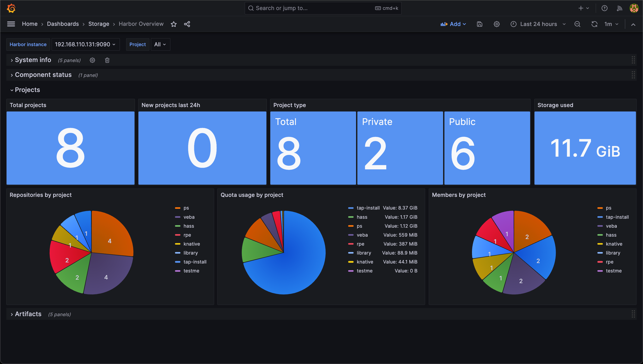Open System info row settings gear
The width and height of the screenshot is (643, 364).
tap(92, 60)
